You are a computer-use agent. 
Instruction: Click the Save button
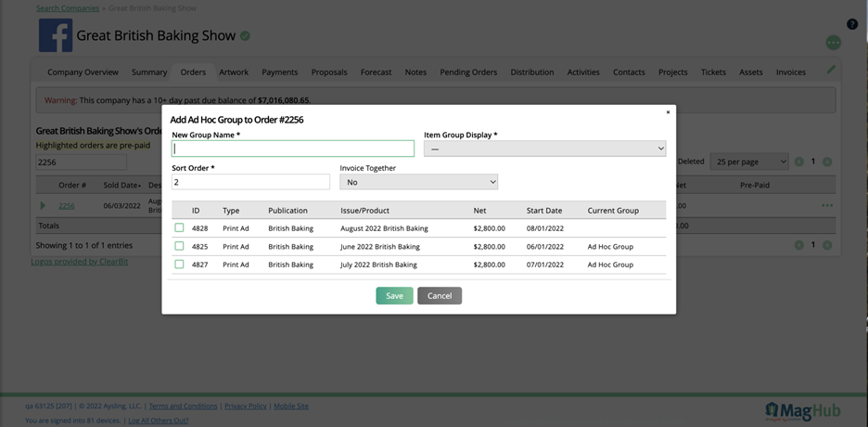click(395, 296)
